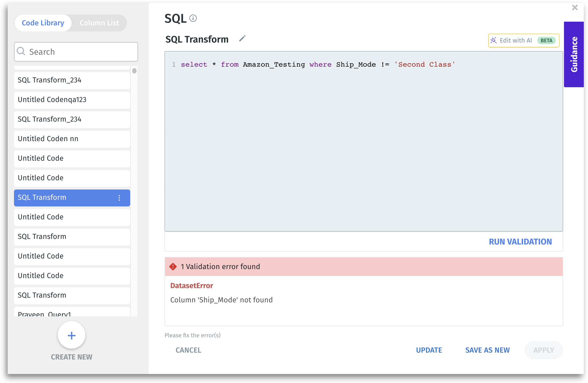Close the SQL dialog with the X icon

tap(575, 8)
